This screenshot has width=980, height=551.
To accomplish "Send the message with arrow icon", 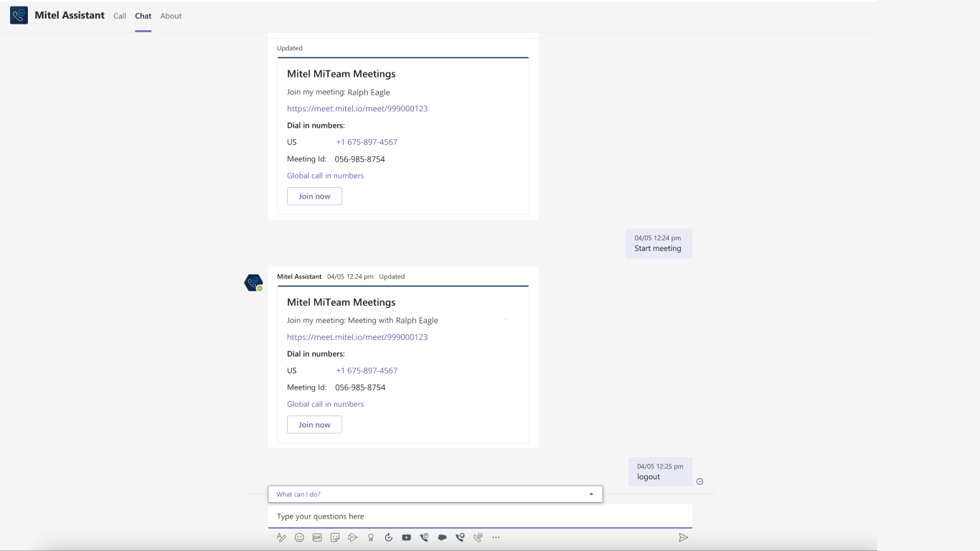I will [684, 537].
